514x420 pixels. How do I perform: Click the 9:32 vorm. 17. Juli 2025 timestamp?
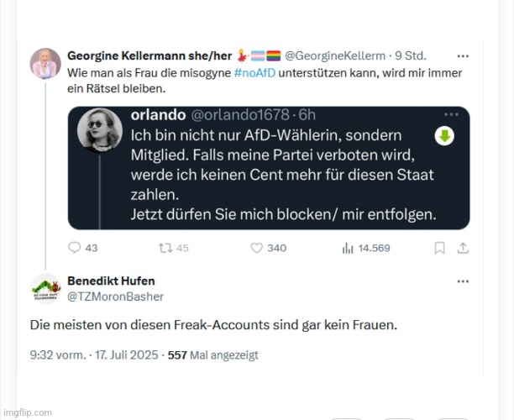point(94,355)
